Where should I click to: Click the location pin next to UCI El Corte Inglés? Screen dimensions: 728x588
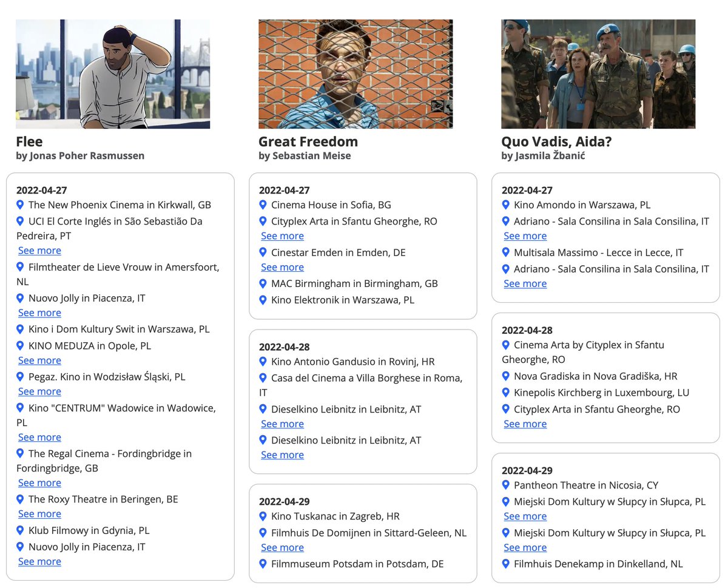[20, 221]
